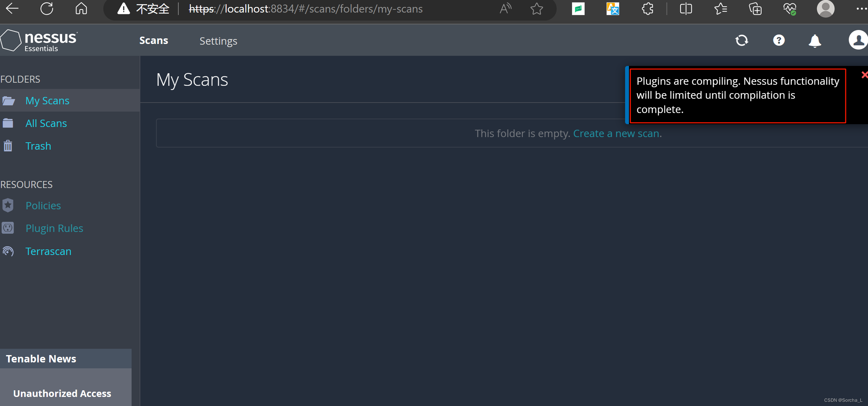The width and height of the screenshot is (868, 406).
Task: Open the All Scans folder
Action: click(46, 123)
